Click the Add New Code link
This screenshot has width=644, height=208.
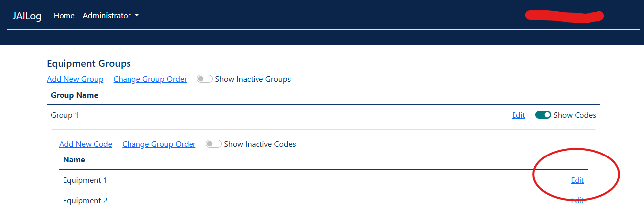85,144
